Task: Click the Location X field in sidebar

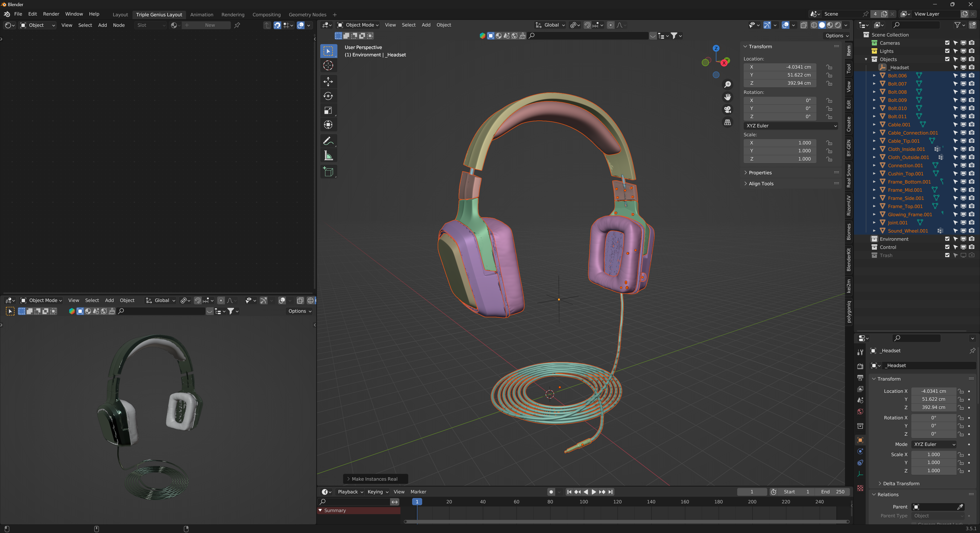Action: click(780, 67)
